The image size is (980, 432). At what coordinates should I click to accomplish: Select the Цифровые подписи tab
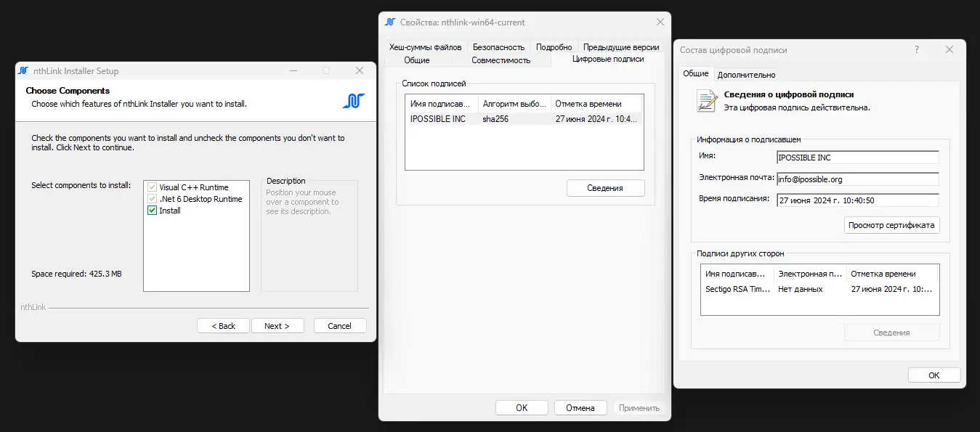(x=608, y=59)
